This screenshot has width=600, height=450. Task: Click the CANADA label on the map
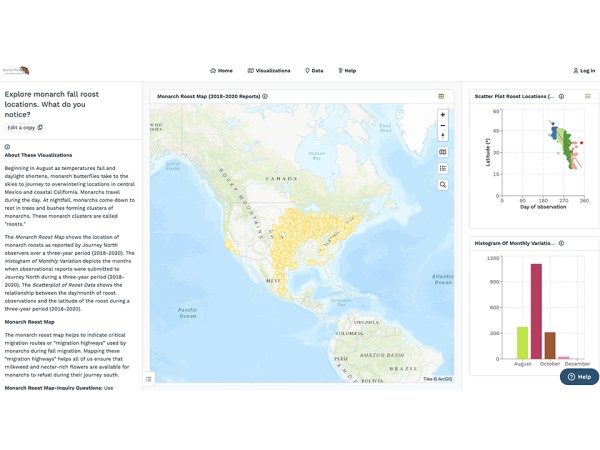tap(281, 179)
